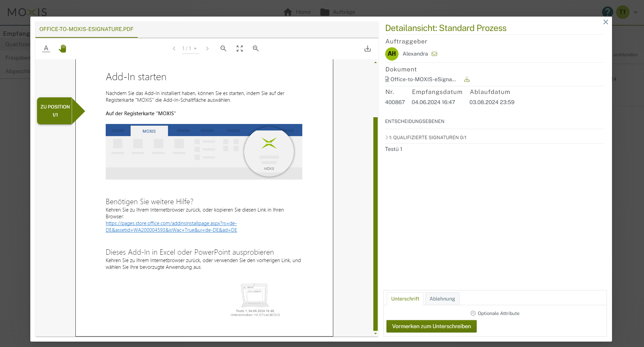Activate the hand pan tool
The image size is (644, 347).
coord(62,49)
